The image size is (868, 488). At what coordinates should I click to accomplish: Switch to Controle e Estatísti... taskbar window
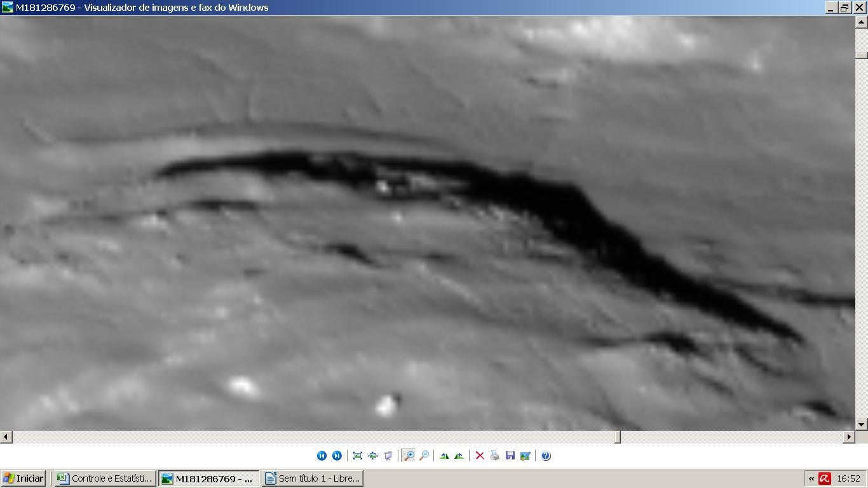[105, 478]
